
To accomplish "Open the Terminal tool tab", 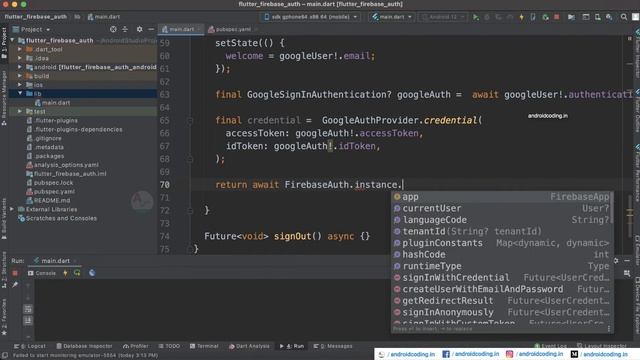I will click(204, 346).
